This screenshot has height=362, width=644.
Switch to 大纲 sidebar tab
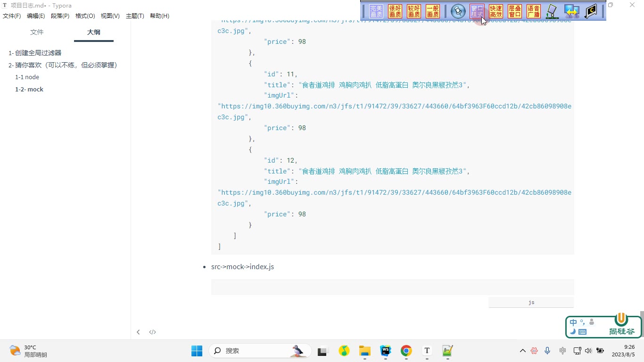click(x=94, y=32)
